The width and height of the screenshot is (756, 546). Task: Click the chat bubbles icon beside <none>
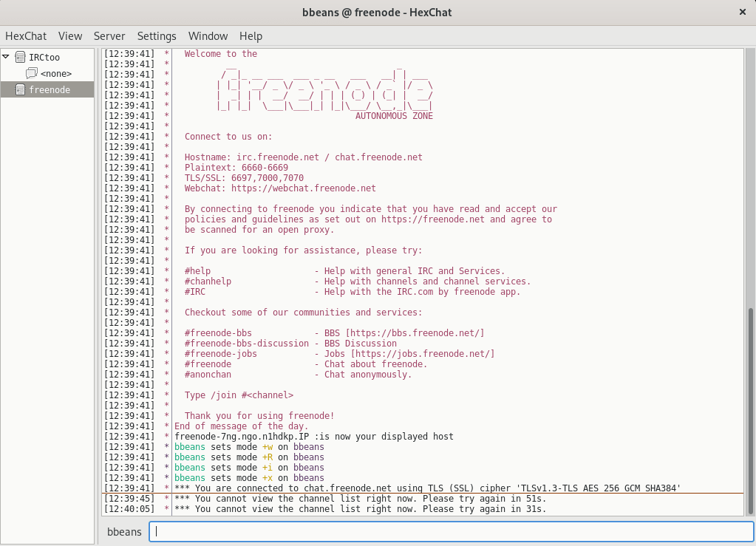pos(30,73)
